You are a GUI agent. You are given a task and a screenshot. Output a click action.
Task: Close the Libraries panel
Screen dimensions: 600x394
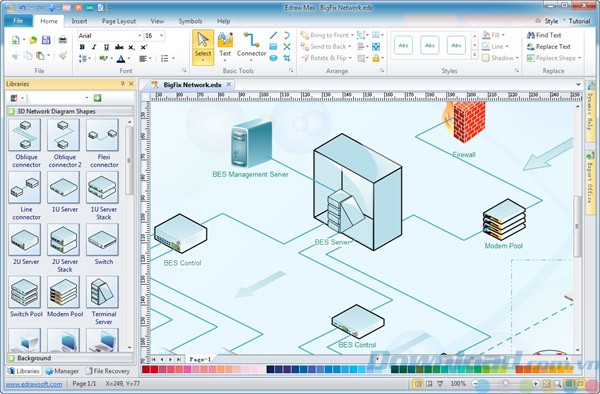click(x=131, y=84)
